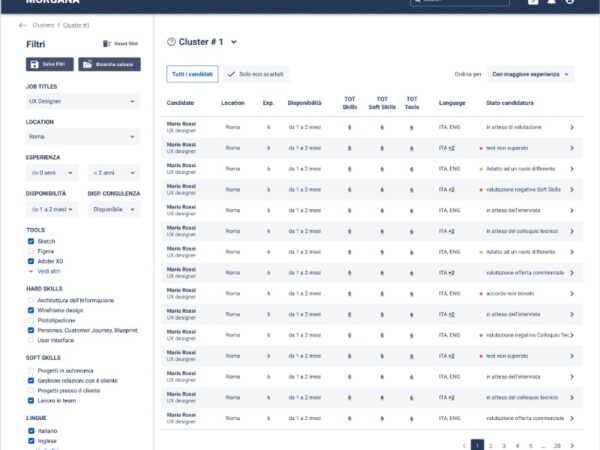Click the Reset filtri trash icon
Viewport: 600px width, 450px height.
tap(106, 44)
